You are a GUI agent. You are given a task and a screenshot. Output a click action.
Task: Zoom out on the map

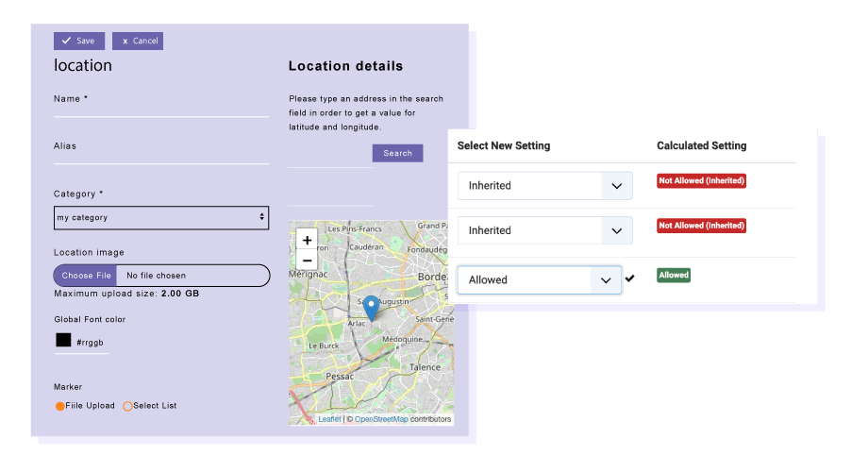click(x=307, y=260)
